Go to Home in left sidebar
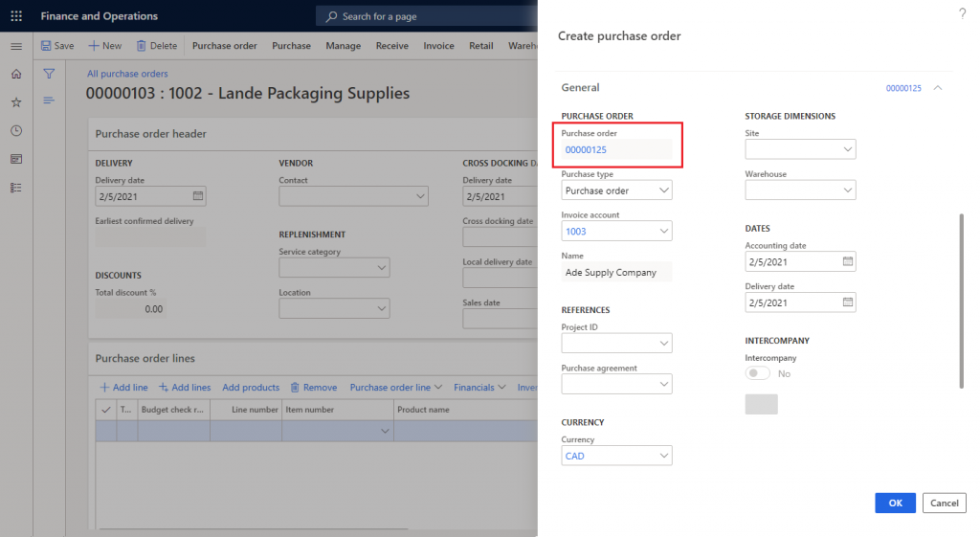Viewport: 980px width, 537px height. [x=15, y=74]
